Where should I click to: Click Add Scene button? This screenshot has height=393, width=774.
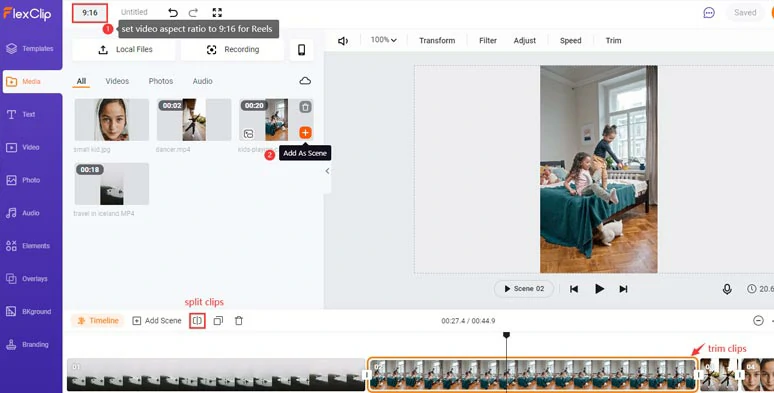coord(157,320)
